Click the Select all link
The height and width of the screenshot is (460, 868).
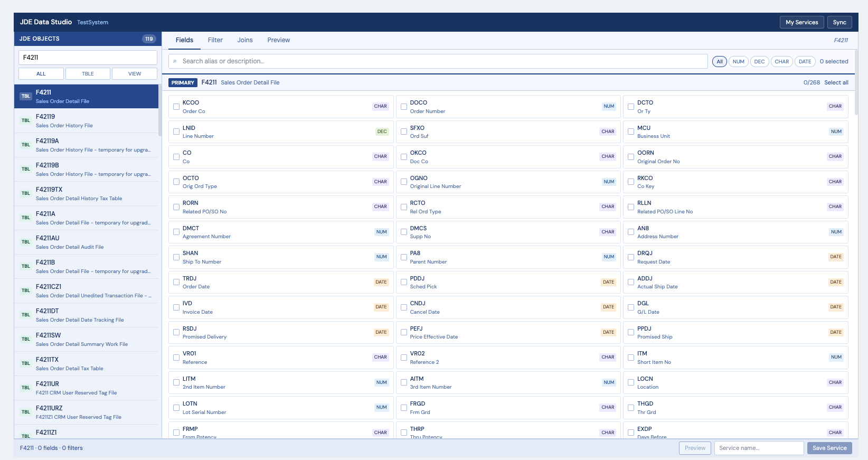[836, 82]
